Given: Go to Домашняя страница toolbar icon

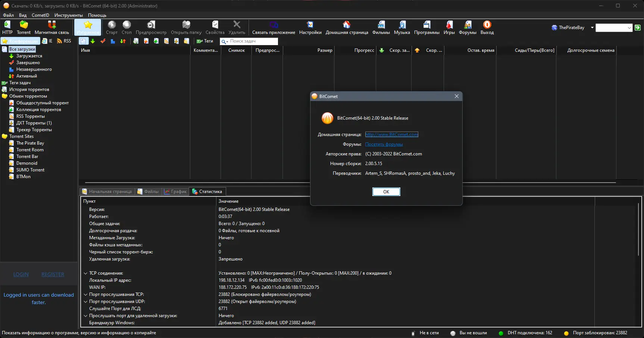Looking at the screenshot, I should (347, 28).
